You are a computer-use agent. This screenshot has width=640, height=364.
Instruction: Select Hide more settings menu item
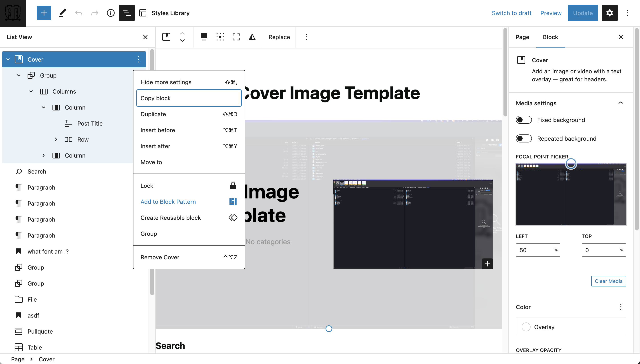[x=189, y=82]
